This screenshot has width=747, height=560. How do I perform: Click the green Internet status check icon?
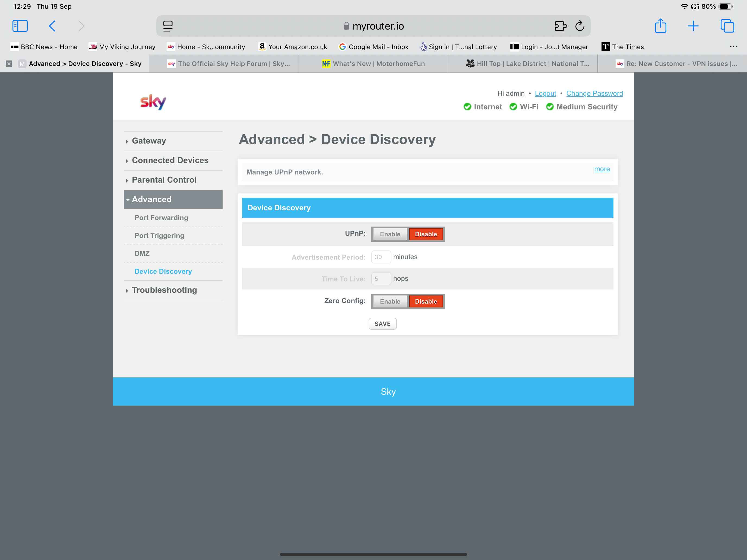467,107
